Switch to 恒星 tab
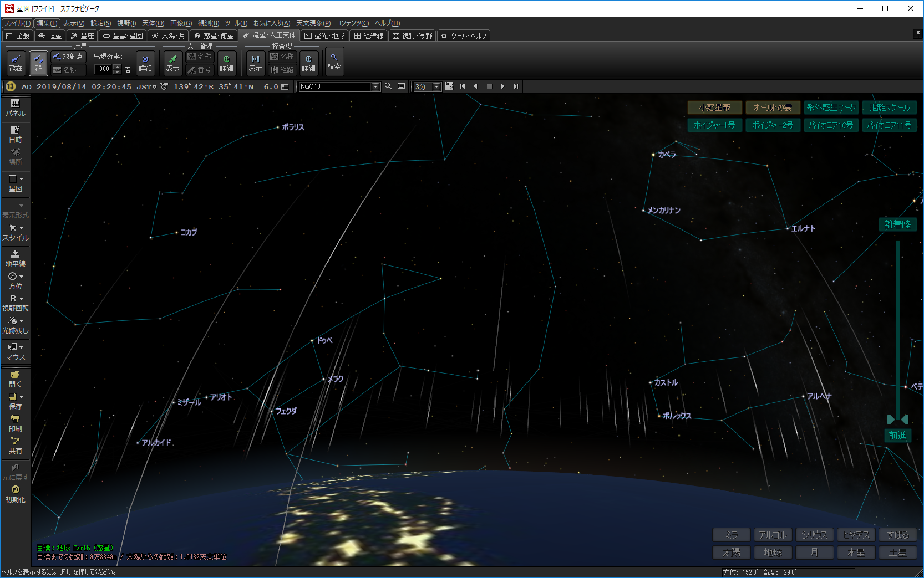 click(x=50, y=35)
